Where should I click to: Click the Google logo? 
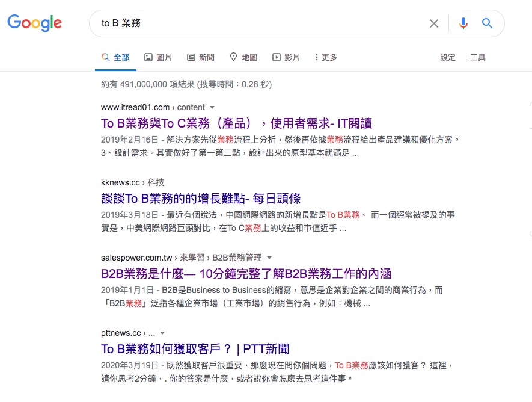tap(35, 23)
